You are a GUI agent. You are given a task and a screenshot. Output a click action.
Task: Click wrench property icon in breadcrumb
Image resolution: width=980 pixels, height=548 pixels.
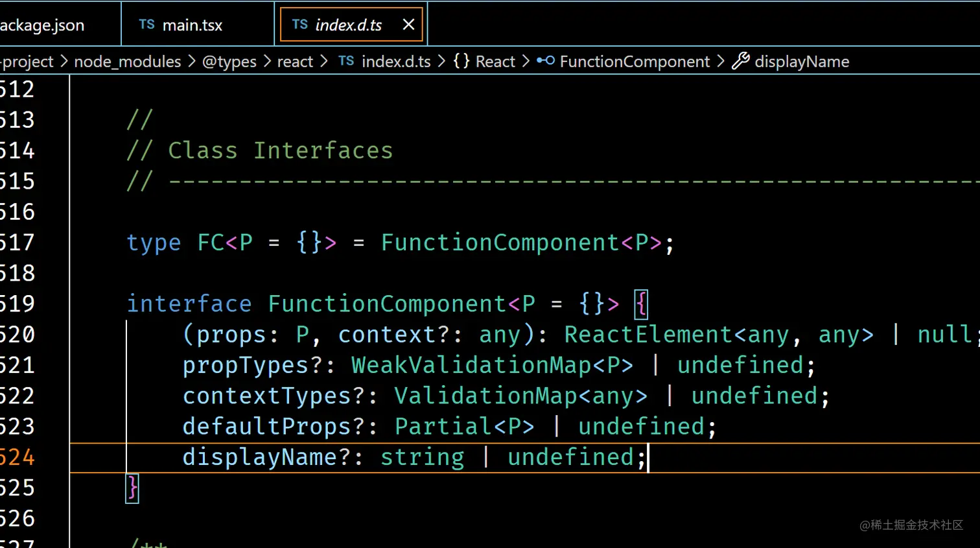(x=741, y=61)
